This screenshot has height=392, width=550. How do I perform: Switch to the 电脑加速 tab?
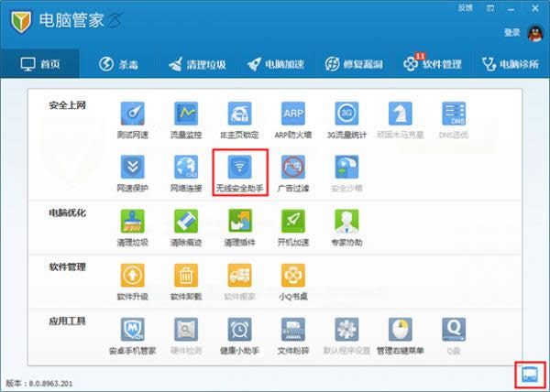(275, 64)
